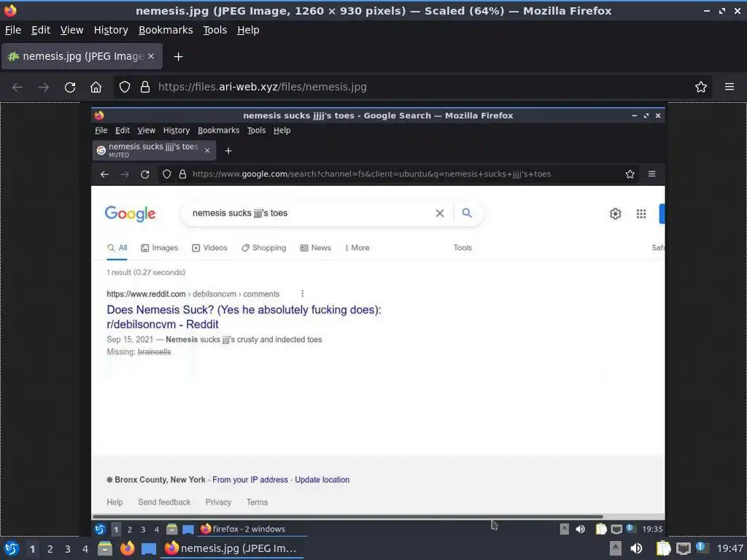747x560 pixels.
Task: Open the notification info tray icon
Action: coord(702,548)
